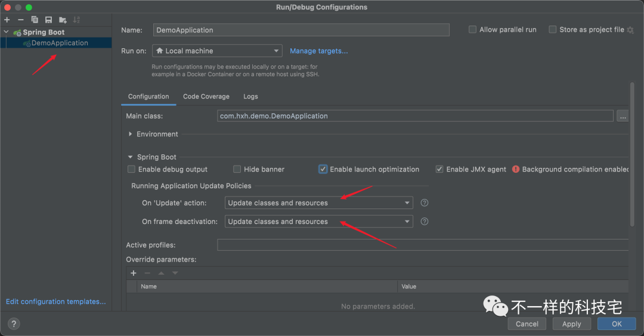Click Override parameters label

pos(161,259)
